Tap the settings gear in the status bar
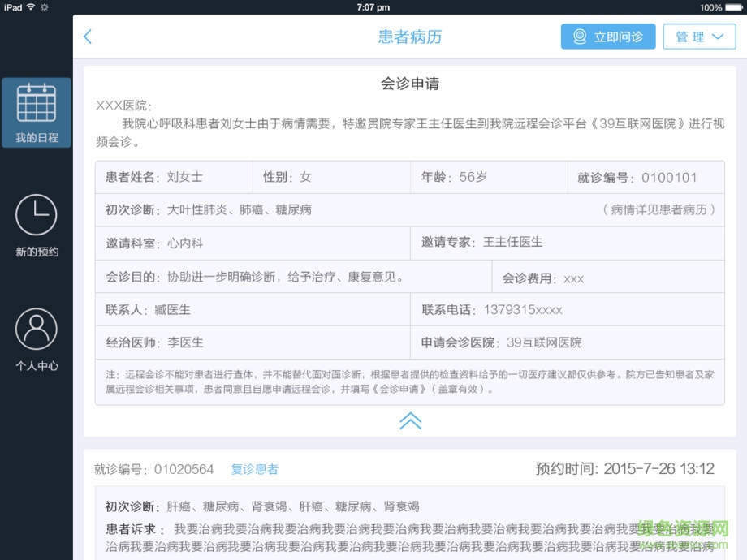 point(45,6)
